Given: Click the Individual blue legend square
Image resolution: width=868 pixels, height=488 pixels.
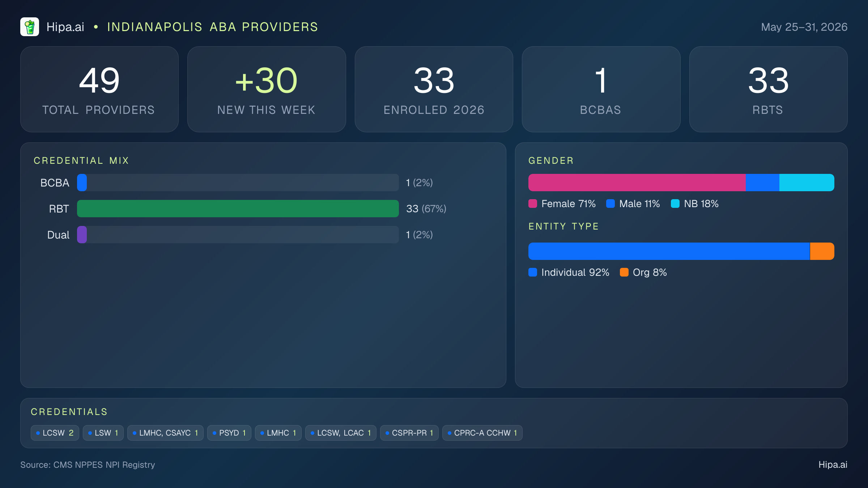Looking at the screenshot, I should [x=533, y=272].
